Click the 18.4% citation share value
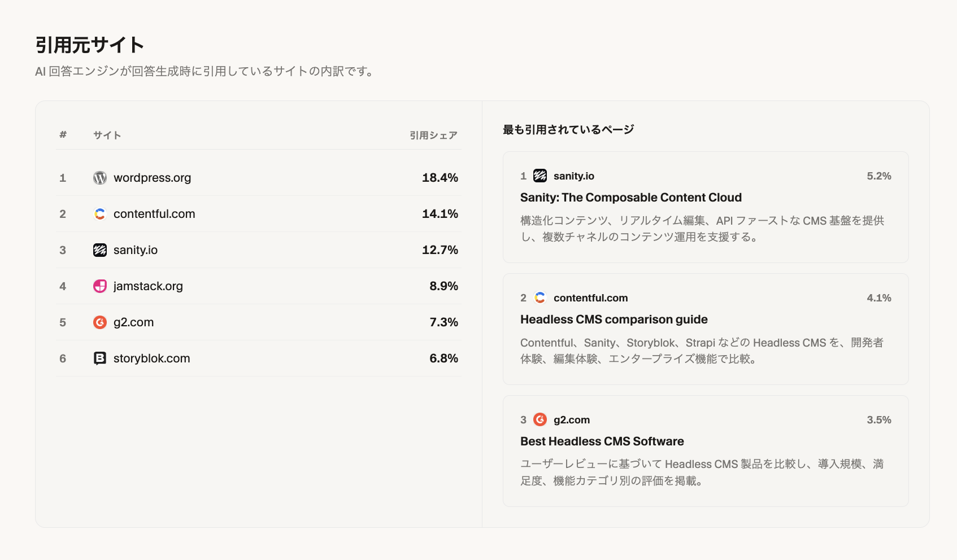957x560 pixels. (440, 178)
